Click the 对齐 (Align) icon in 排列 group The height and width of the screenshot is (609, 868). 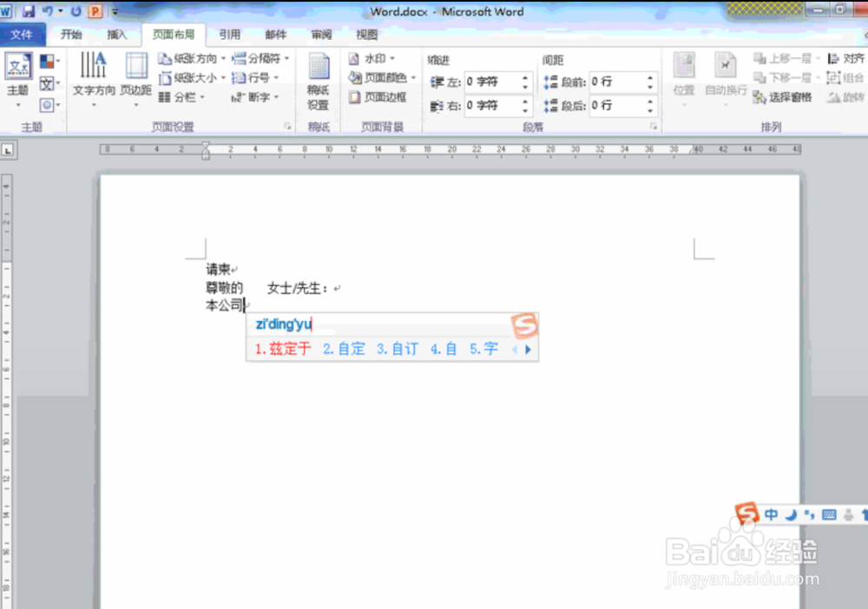click(846, 57)
